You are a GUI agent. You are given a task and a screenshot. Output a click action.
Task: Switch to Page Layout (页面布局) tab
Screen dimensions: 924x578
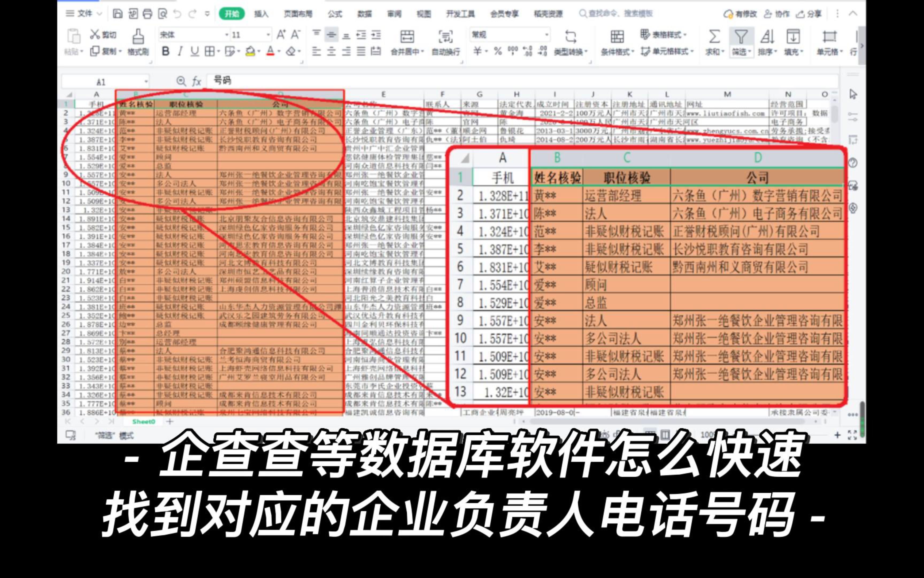pyautogui.click(x=298, y=14)
